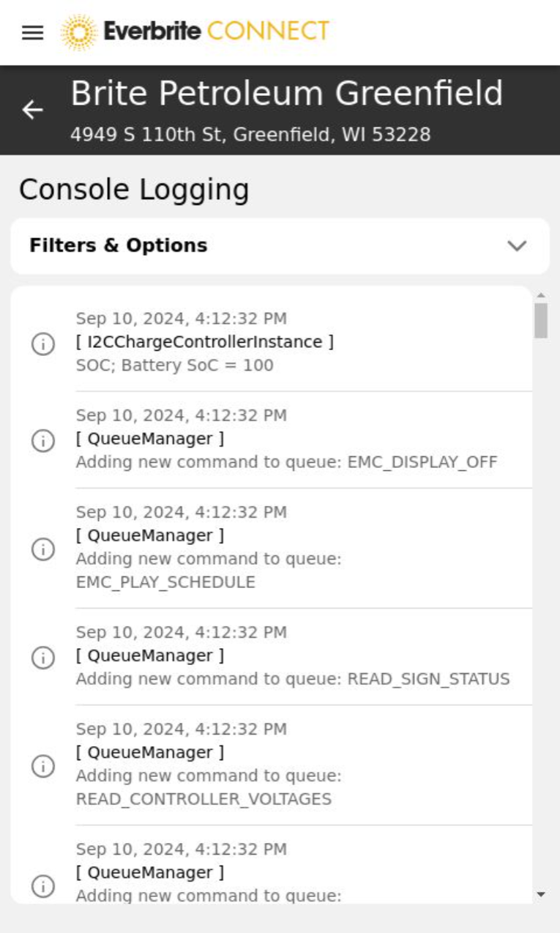This screenshot has height=933, width=560.
Task: Select the Battery SoC = 100 log entry
Action: point(174,365)
